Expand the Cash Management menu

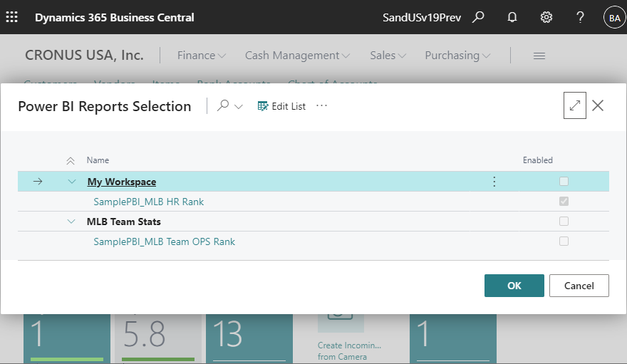[298, 56]
